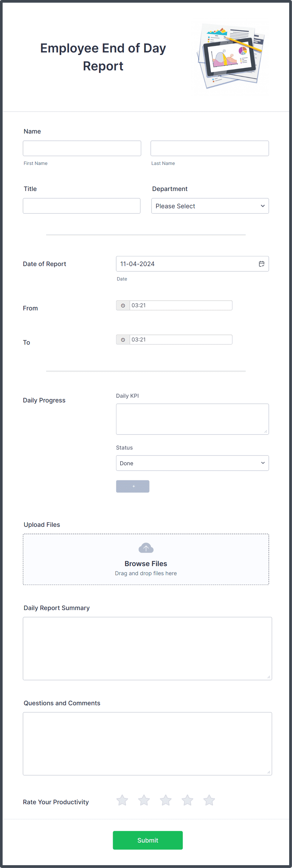Expand the Please Select chevron under Department
Image resolution: width=292 pixels, height=868 pixels.
point(263,206)
